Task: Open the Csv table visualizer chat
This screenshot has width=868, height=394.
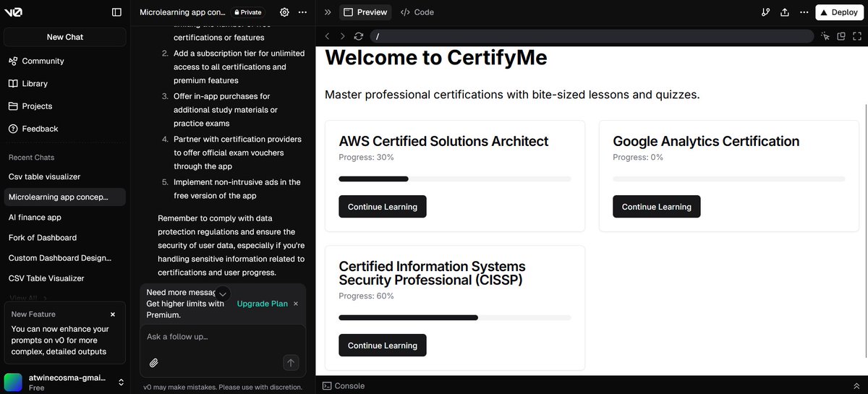Action: [44, 177]
